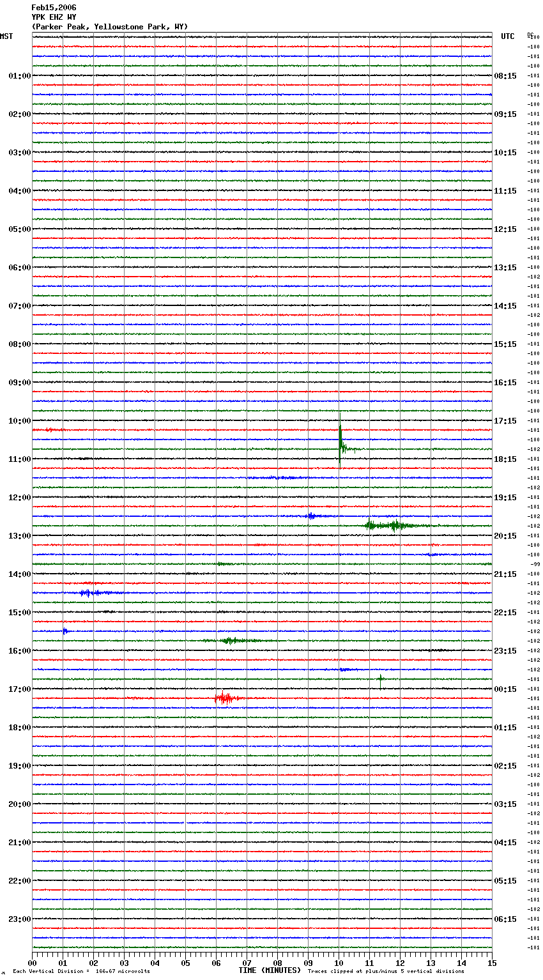Click minute tick 05 on the x-axis
Image resolution: width=543 pixels, height=980 pixels.
pyautogui.click(x=185, y=963)
